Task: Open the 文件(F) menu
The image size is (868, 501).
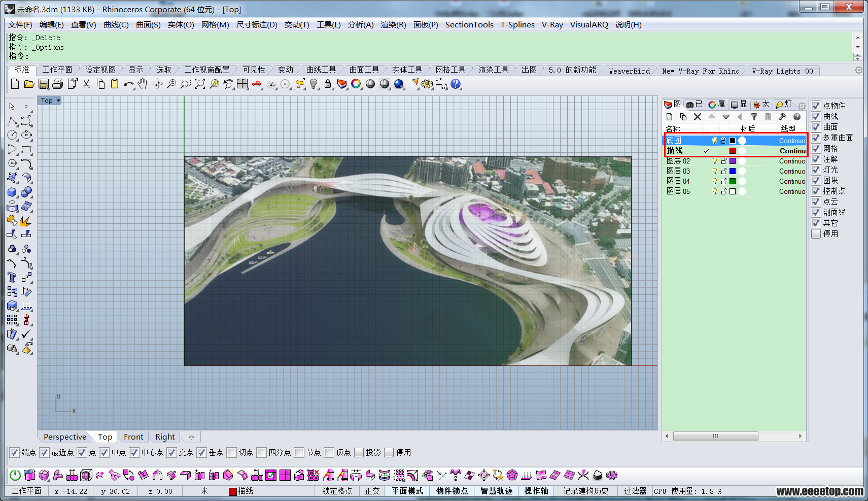Action: pyautogui.click(x=20, y=24)
